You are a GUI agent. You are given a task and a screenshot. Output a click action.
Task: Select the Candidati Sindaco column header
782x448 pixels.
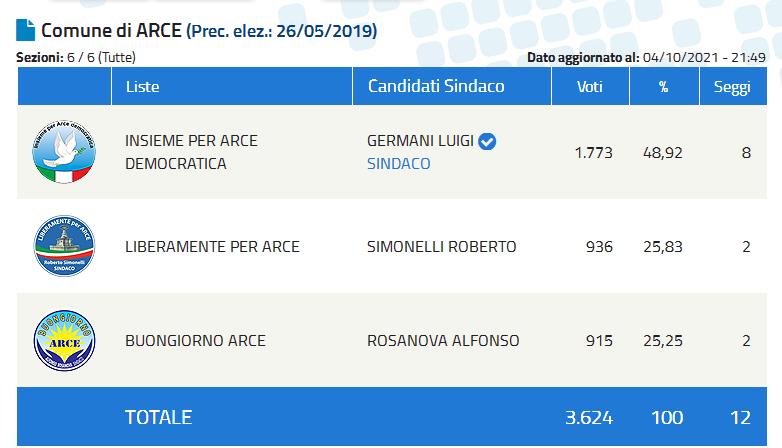(436, 86)
